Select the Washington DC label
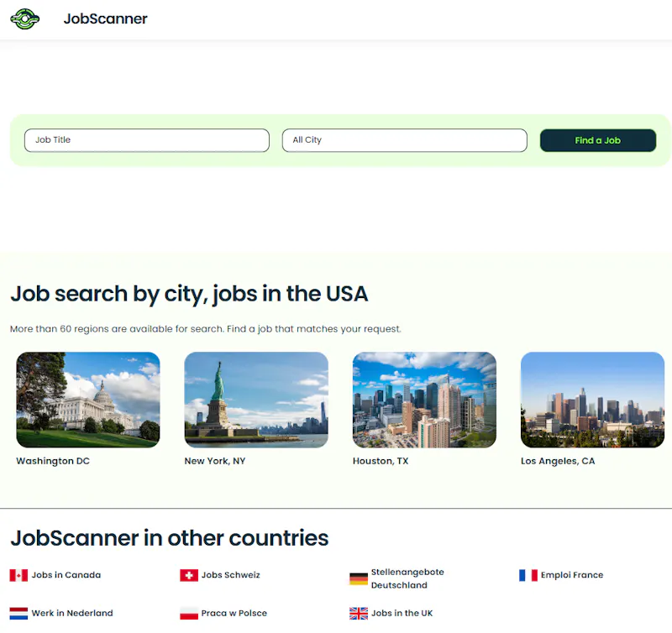Image resolution: width=672 pixels, height=633 pixels. click(x=53, y=461)
